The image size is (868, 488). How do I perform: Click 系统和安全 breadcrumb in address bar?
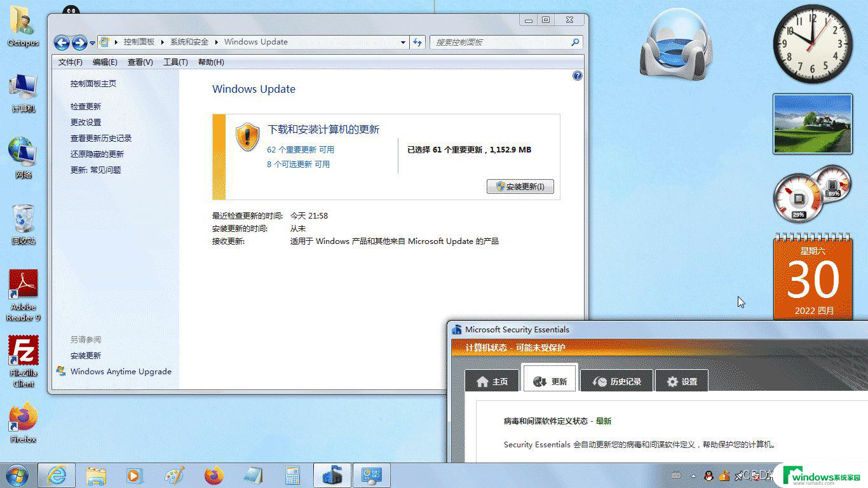tap(189, 42)
